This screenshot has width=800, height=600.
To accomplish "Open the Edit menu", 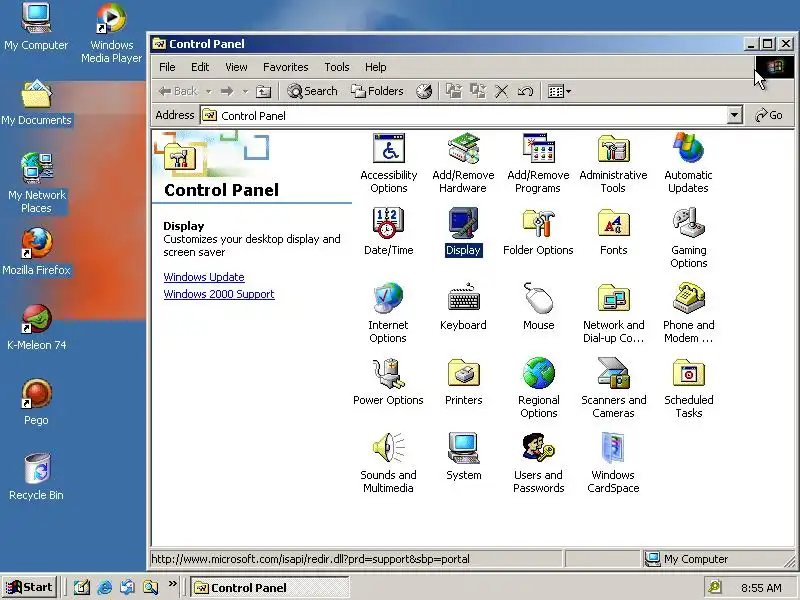I will (x=200, y=67).
